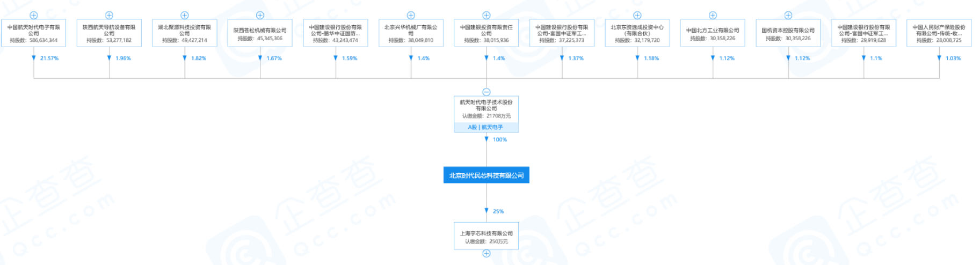Open the 中国北方工业有限公司 node
Viewport: 980px width, 265px height.
(x=713, y=33)
